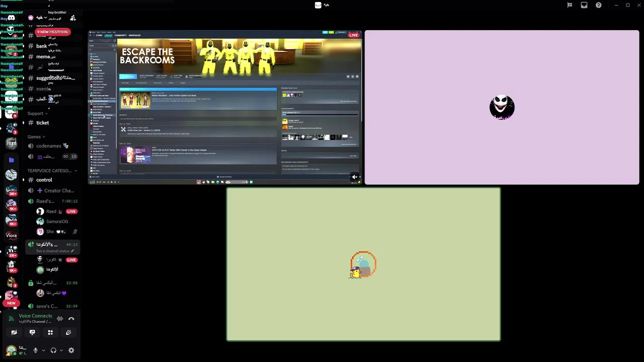Deafen audio with the headphones button
Viewport: 644px width, 362px height.
tap(53, 350)
